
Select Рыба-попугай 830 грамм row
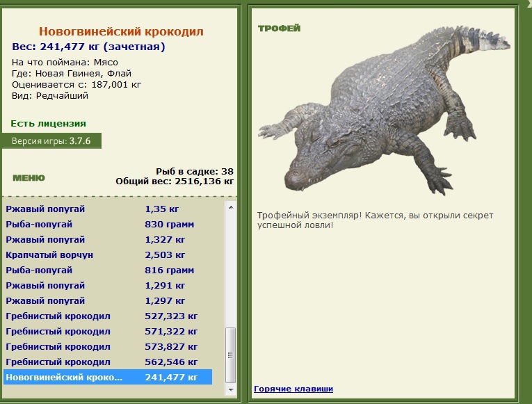click(108, 224)
